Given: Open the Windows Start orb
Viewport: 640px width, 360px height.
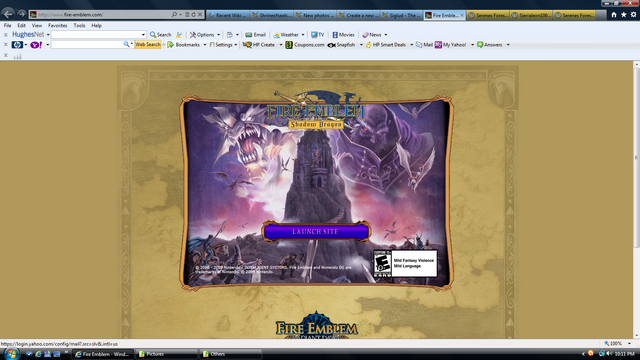Looking at the screenshot, I should click(x=11, y=354).
